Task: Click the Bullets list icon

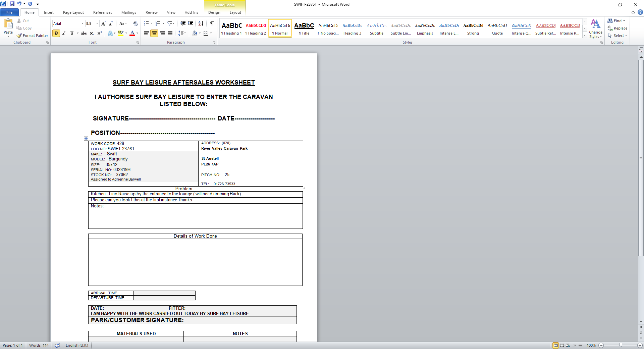Action: click(x=146, y=23)
